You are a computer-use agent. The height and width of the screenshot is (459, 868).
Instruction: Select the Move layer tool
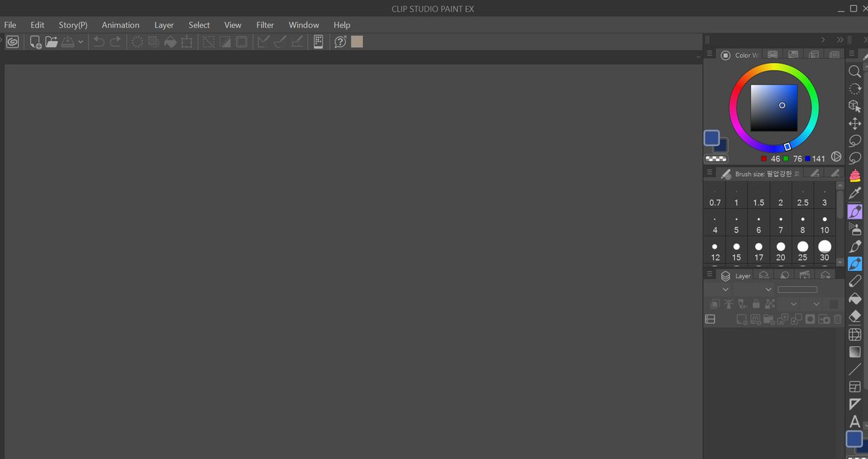tap(854, 124)
